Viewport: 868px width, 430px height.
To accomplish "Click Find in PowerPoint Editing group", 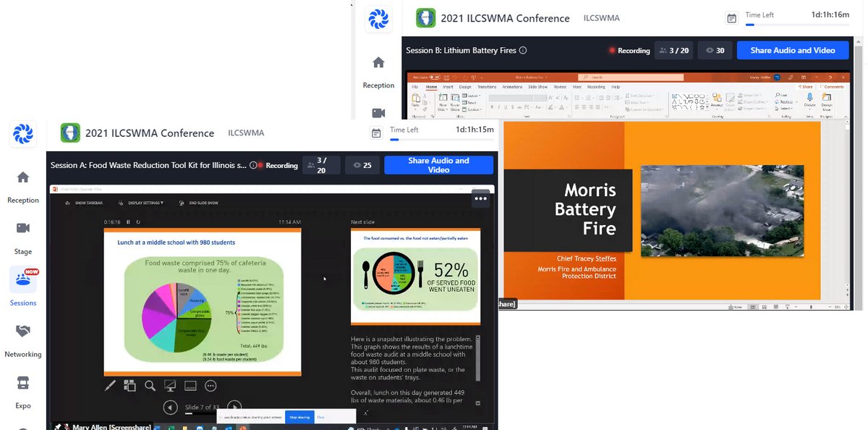I will coord(782,95).
